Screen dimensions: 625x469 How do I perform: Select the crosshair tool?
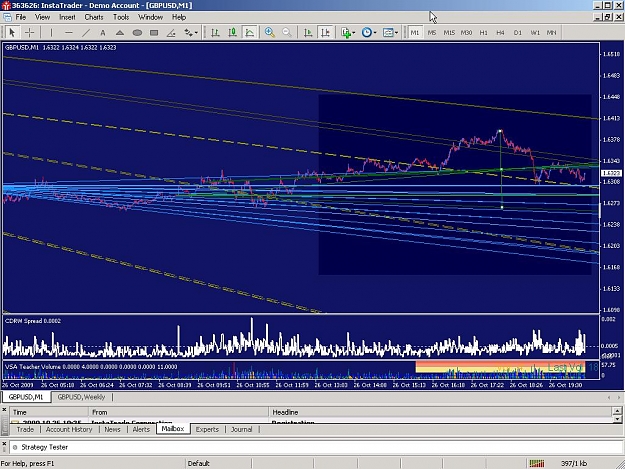[x=29, y=33]
